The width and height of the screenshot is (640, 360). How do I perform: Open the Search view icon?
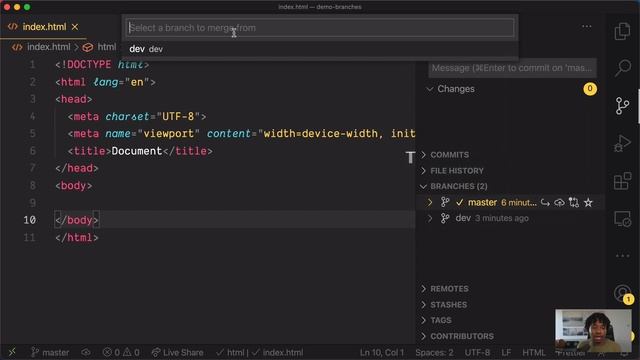point(622,68)
